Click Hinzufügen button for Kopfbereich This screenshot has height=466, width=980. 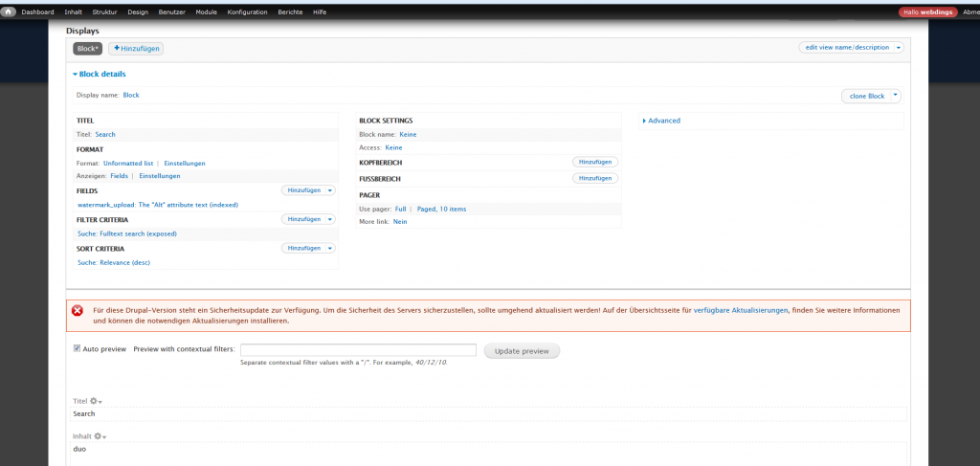[594, 163]
